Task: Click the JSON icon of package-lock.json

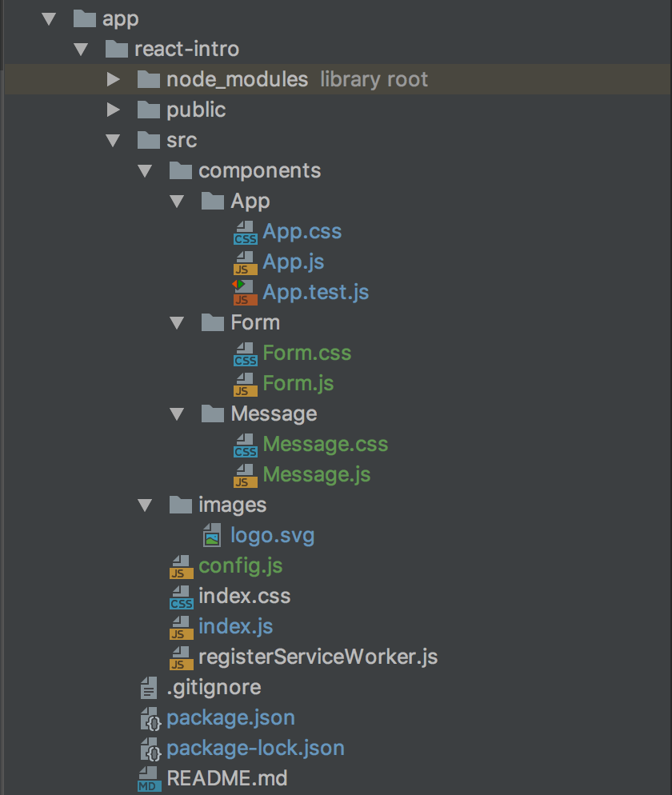Action: tap(150, 749)
